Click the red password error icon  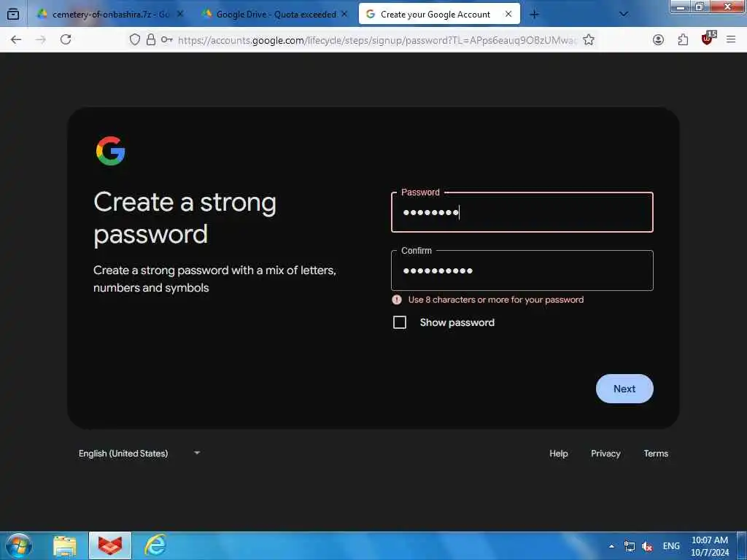pyautogui.click(x=396, y=300)
